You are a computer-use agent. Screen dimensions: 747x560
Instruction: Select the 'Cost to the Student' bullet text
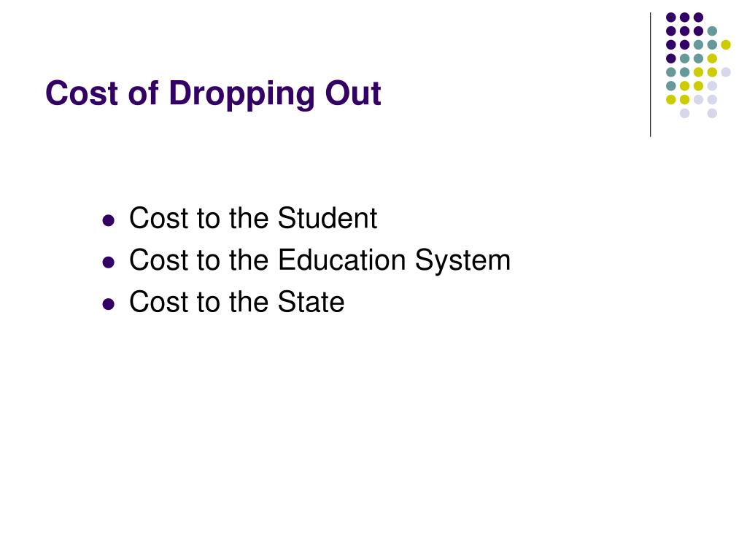(x=253, y=219)
